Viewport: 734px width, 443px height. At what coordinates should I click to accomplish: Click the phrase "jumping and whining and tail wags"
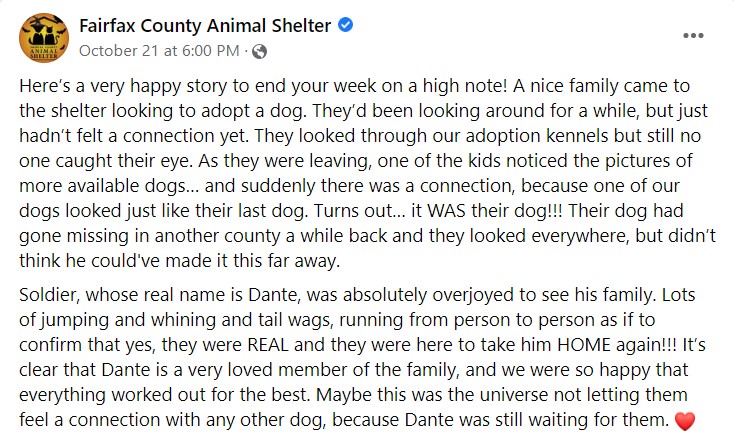click(185, 320)
